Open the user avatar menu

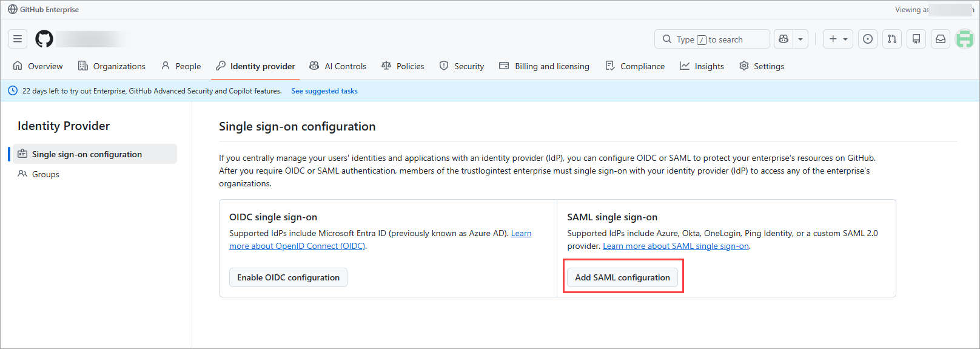[965, 39]
